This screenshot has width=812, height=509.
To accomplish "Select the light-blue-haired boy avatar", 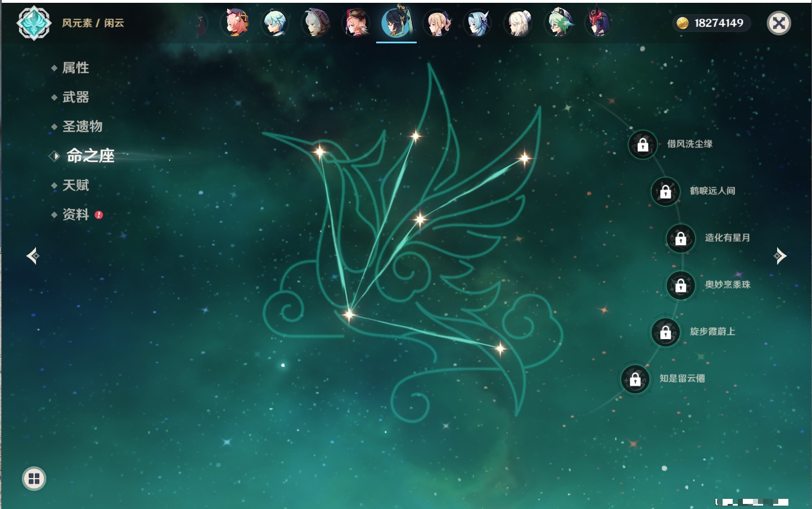I will (276, 23).
